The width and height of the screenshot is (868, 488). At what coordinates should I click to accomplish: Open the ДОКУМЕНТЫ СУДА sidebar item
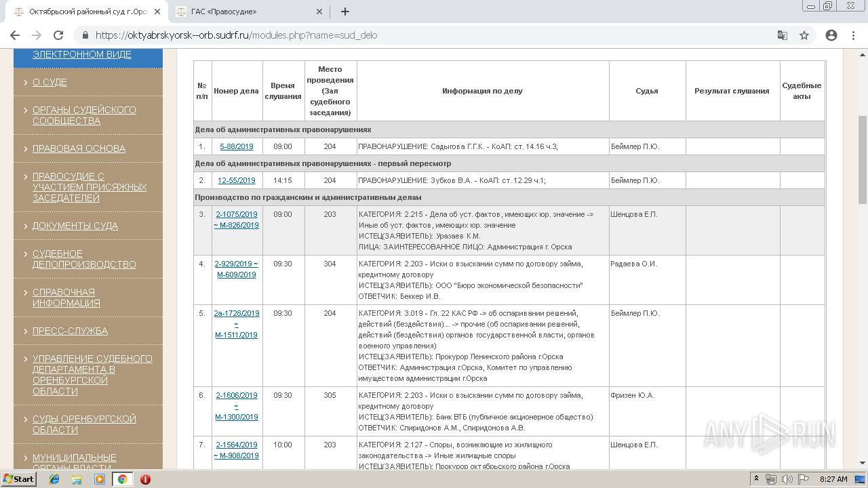point(75,226)
